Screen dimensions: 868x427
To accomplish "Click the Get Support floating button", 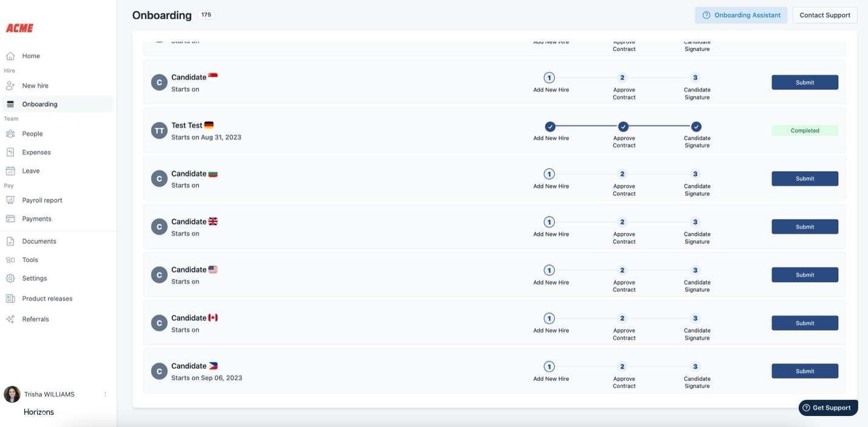I will coord(828,408).
